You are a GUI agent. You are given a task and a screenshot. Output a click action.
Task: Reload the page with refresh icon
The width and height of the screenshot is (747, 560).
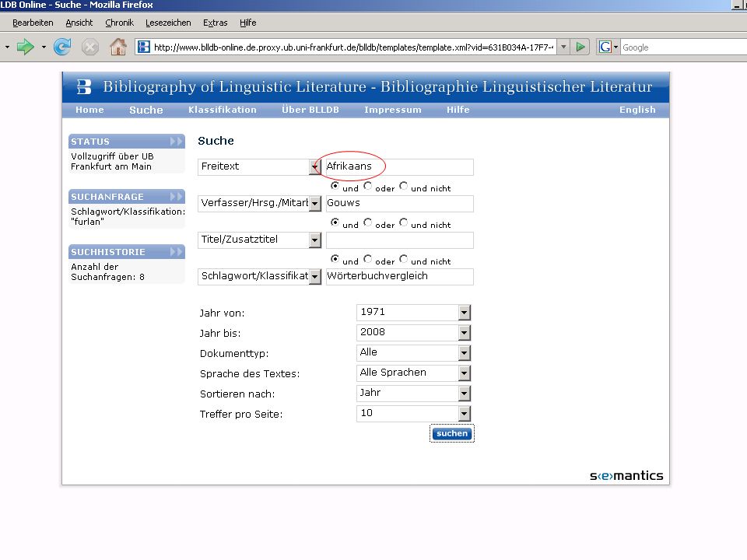point(62,47)
